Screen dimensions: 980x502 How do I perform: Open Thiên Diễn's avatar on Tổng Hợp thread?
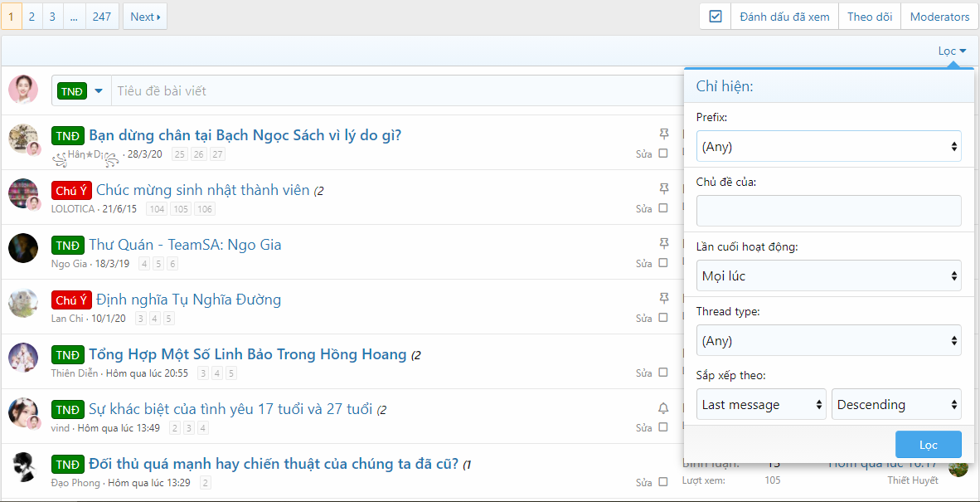pyautogui.click(x=23, y=358)
